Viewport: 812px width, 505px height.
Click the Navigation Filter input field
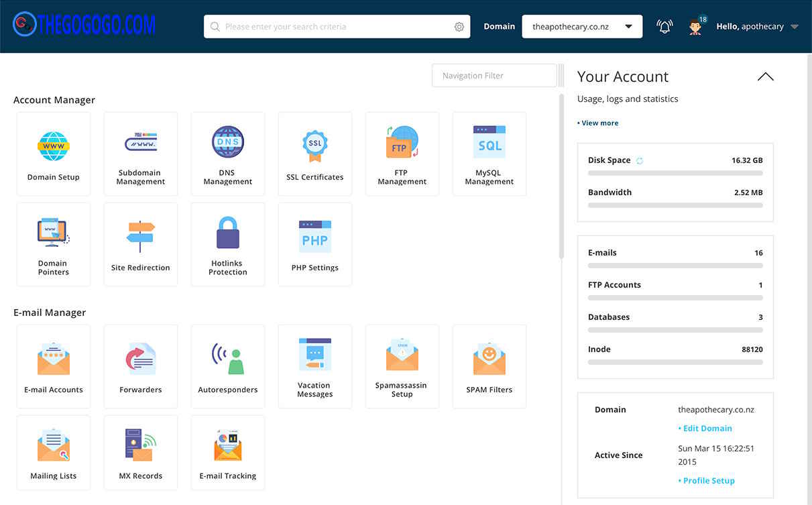[x=494, y=75]
